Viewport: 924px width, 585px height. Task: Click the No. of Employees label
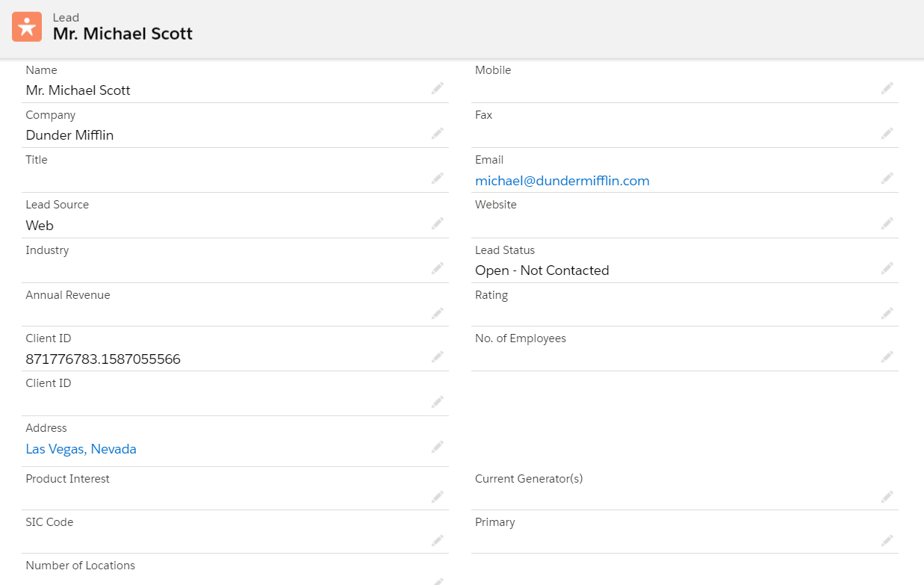coord(521,338)
